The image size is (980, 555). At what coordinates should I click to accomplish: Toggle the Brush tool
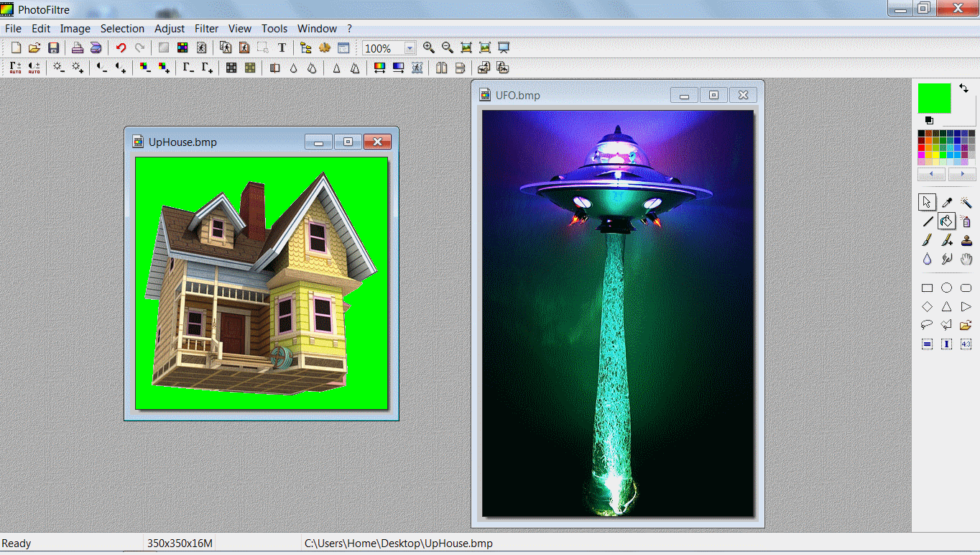[x=928, y=240]
